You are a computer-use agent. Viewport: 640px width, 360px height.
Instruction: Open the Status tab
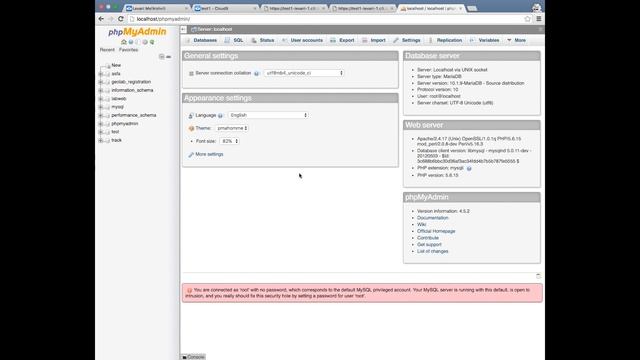262,40
